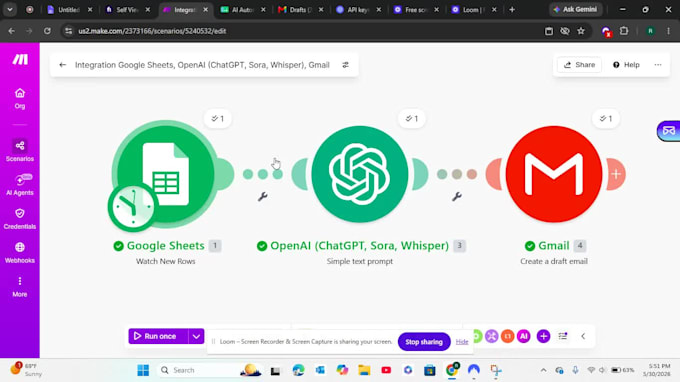680x382 pixels.
Task: Bookmark this page with star icon
Action: [581, 31]
